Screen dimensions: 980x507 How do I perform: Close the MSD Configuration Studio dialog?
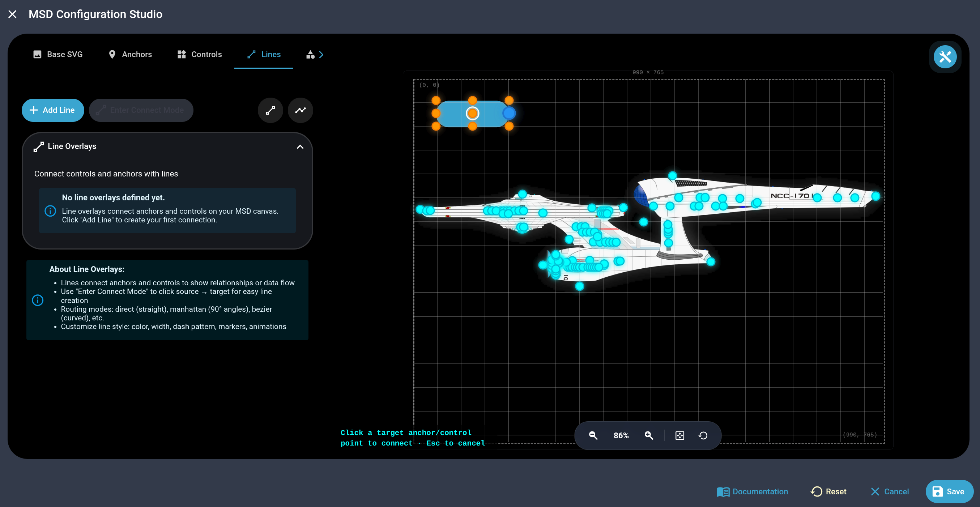tap(12, 14)
